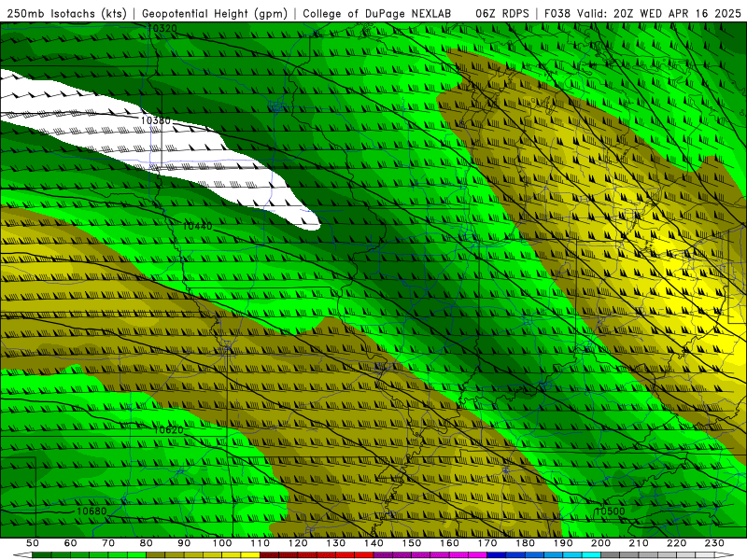Click the 'Valid: 20Z WED APR 16 2025' text

coord(659,14)
